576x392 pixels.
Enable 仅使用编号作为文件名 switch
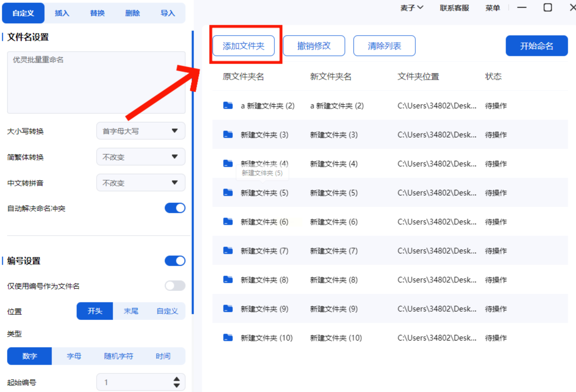[x=175, y=286]
